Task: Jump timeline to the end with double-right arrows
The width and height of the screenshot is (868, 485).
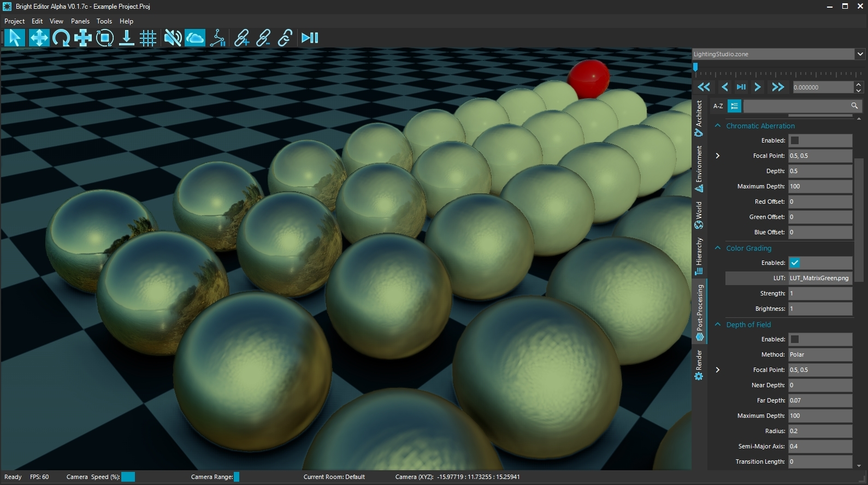Action: coord(778,87)
